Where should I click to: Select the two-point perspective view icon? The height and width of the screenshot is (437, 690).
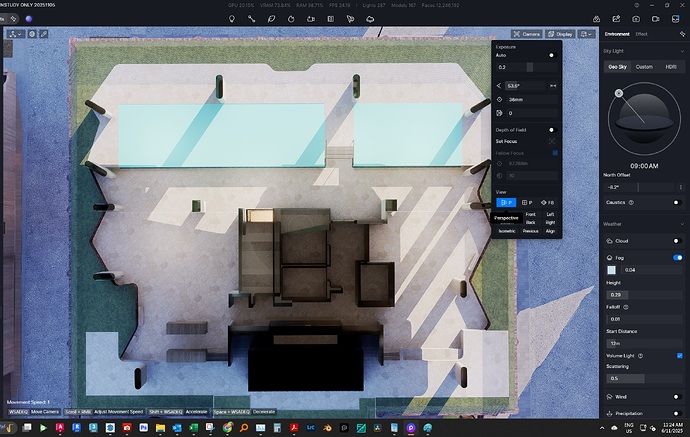pyautogui.click(x=527, y=203)
